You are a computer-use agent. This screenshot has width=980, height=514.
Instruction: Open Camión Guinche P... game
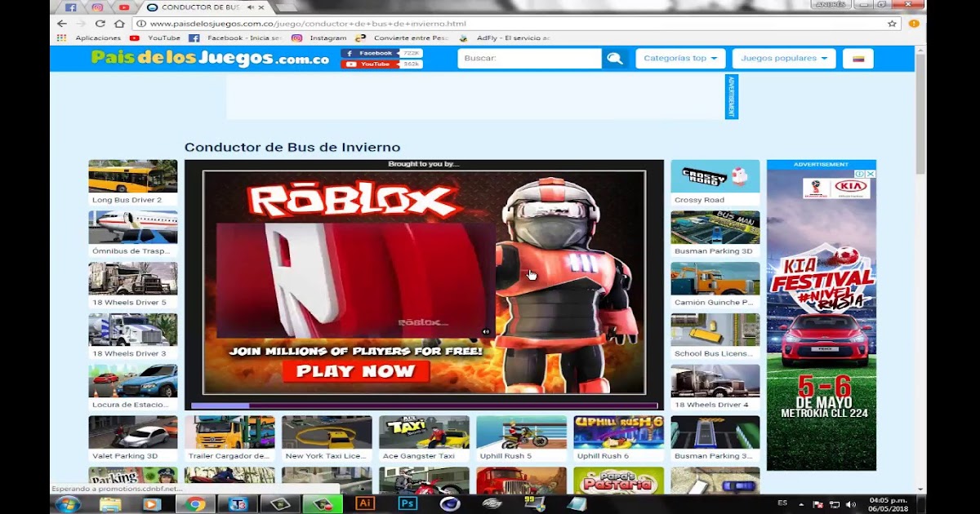point(715,286)
